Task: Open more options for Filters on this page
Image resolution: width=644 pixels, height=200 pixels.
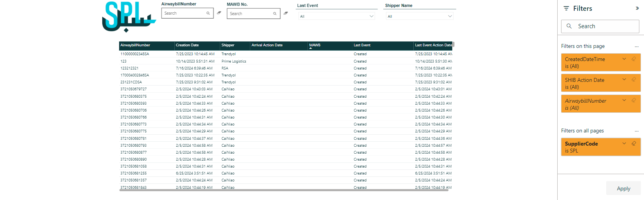Action: 636,47
